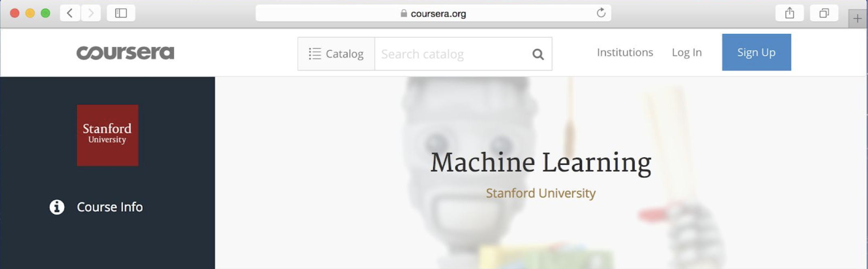This screenshot has width=868, height=269.
Task: Show all tabs overview icon
Action: click(824, 13)
